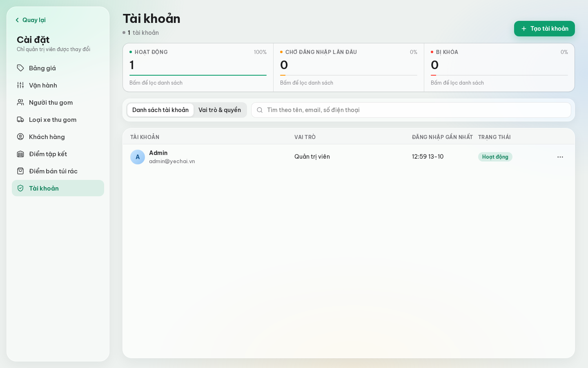Click the VAI TRÒ column header
This screenshot has height=368, width=588.
click(x=305, y=137)
